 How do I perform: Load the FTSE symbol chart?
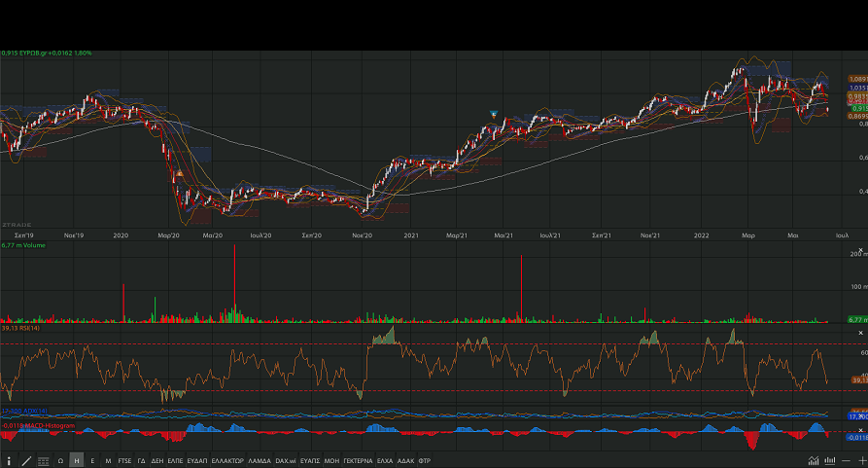click(x=124, y=460)
